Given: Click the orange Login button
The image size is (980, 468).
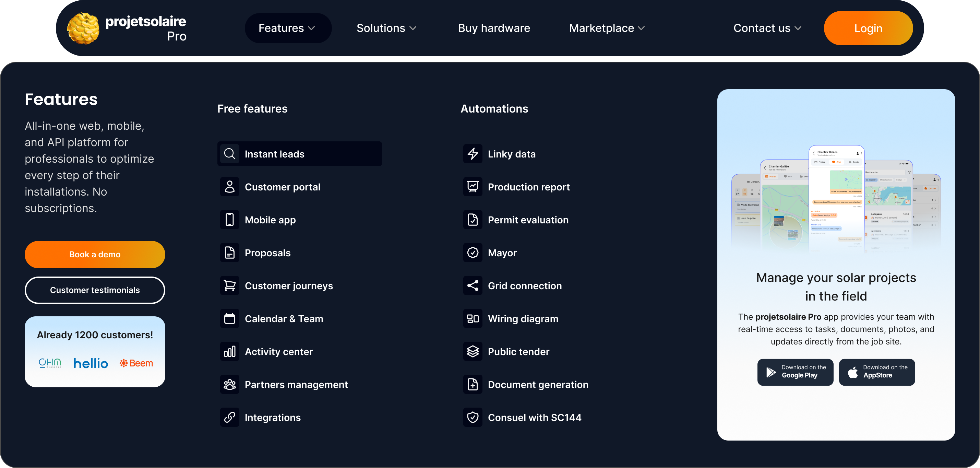Looking at the screenshot, I should click(x=868, y=28).
